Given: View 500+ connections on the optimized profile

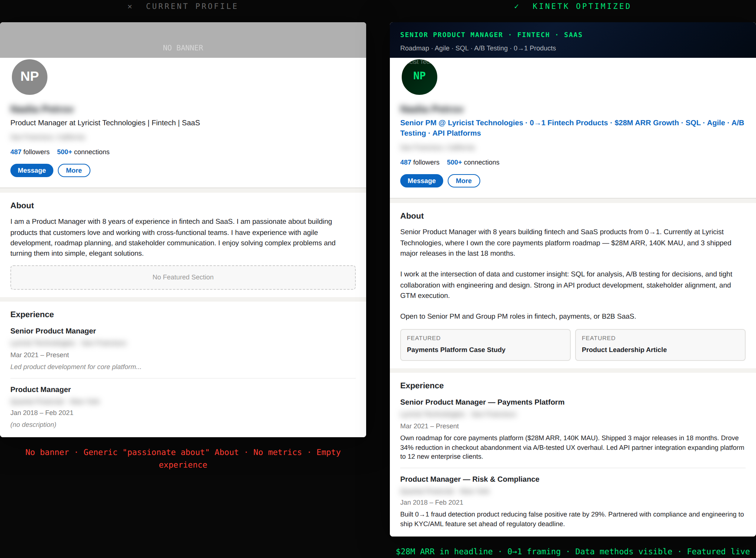Looking at the screenshot, I should pyautogui.click(x=473, y=162).
